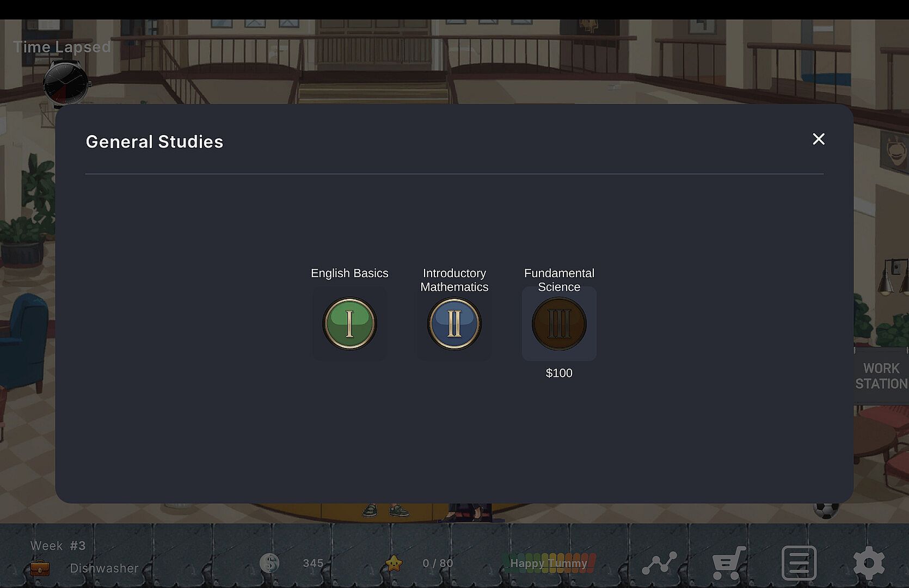Close the General Studies dialog
This screenshot has width=909, height=588.
(x=819, y=139)
